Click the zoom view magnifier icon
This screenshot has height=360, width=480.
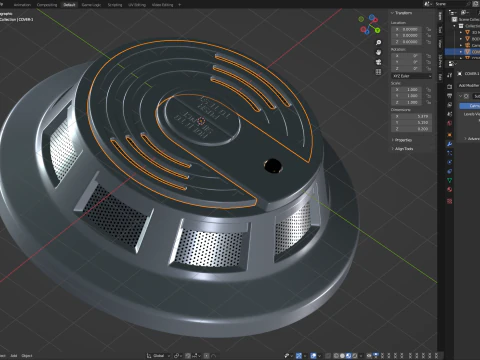pyautogui.click(x=378, y=43)
